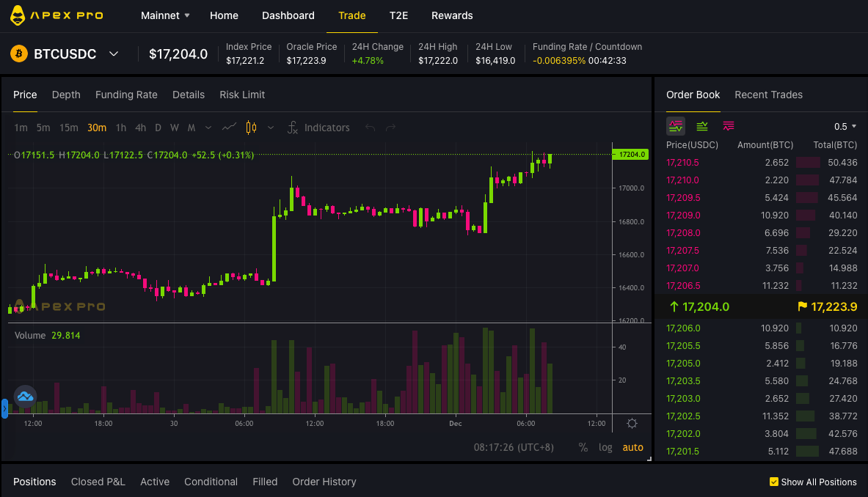
Task: Click the 17204.0 current price axis label
Action: 630,154
